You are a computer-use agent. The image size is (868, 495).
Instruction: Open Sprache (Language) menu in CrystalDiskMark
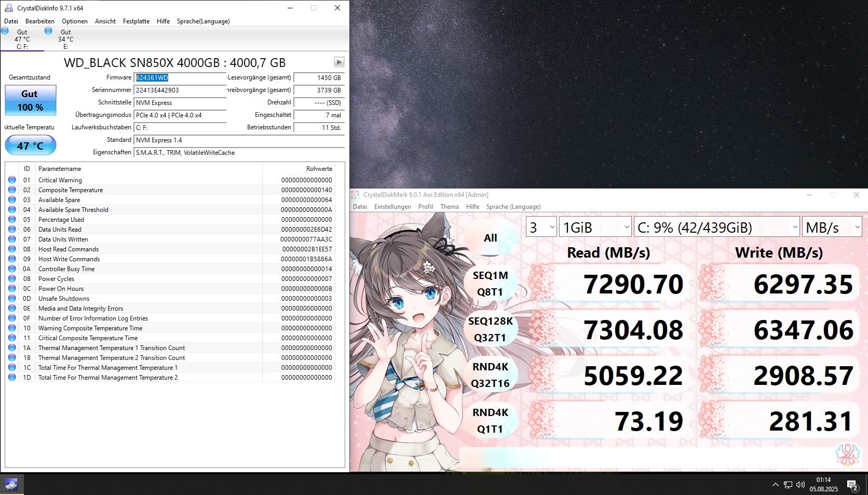513,207
